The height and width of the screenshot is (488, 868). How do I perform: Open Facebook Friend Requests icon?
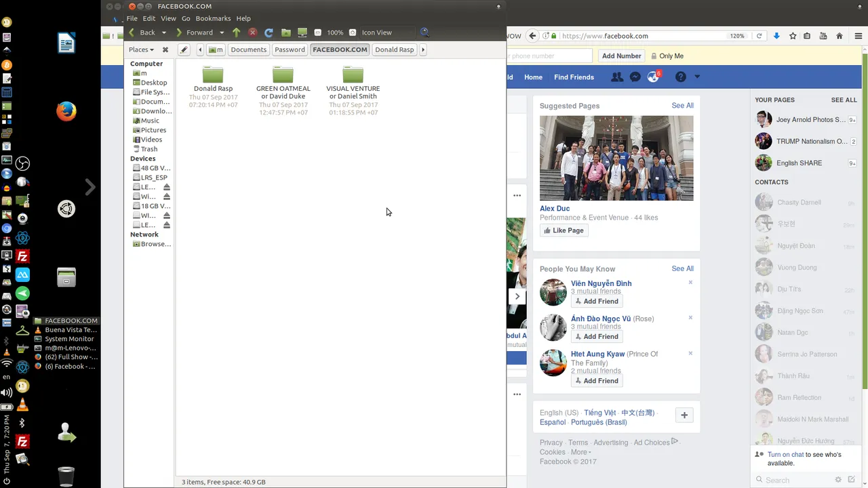(616, 77)
